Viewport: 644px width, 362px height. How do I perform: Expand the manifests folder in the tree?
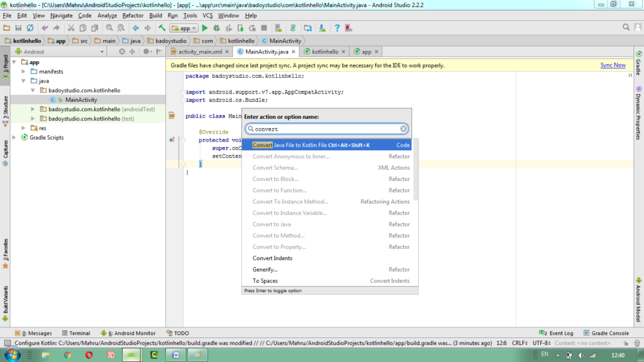point(25,72)
